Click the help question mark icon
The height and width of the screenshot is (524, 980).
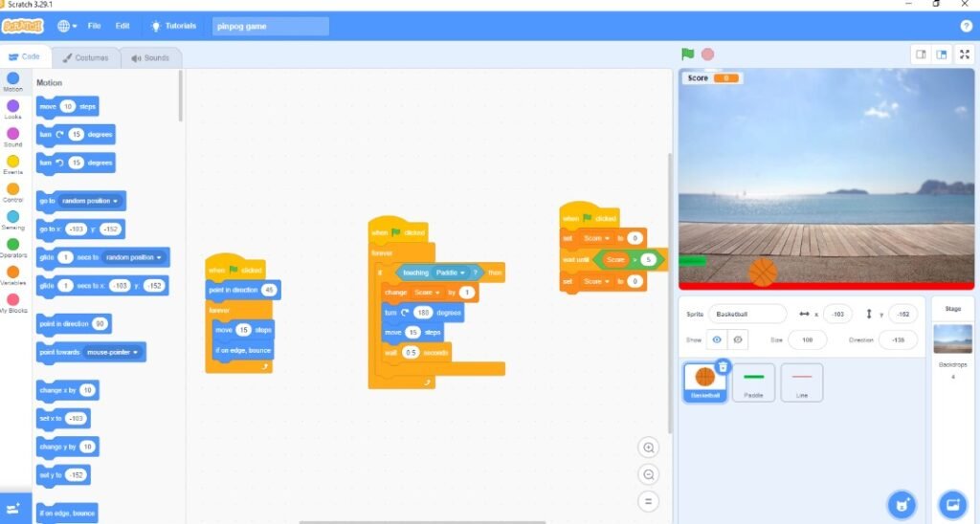point(966,26)
